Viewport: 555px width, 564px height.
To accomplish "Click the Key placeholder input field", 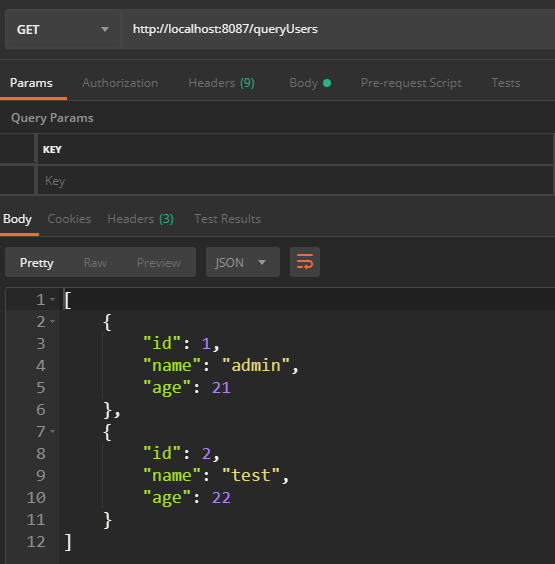I will [295, 181].
